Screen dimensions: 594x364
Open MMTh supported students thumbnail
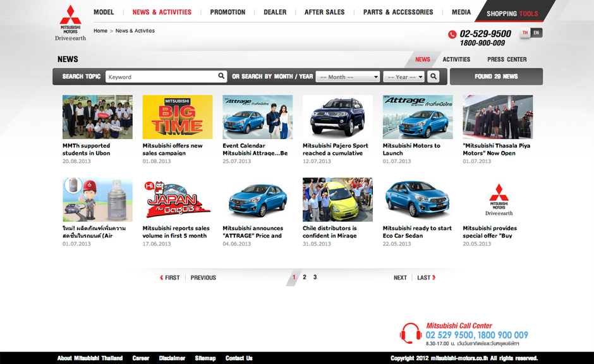click(x=97, y=117)
